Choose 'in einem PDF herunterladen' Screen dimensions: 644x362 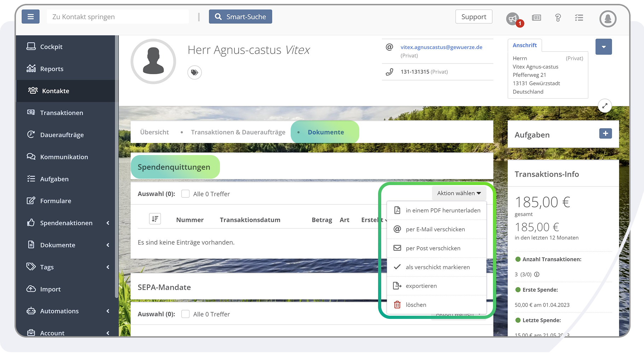click(x=437, y=210)
